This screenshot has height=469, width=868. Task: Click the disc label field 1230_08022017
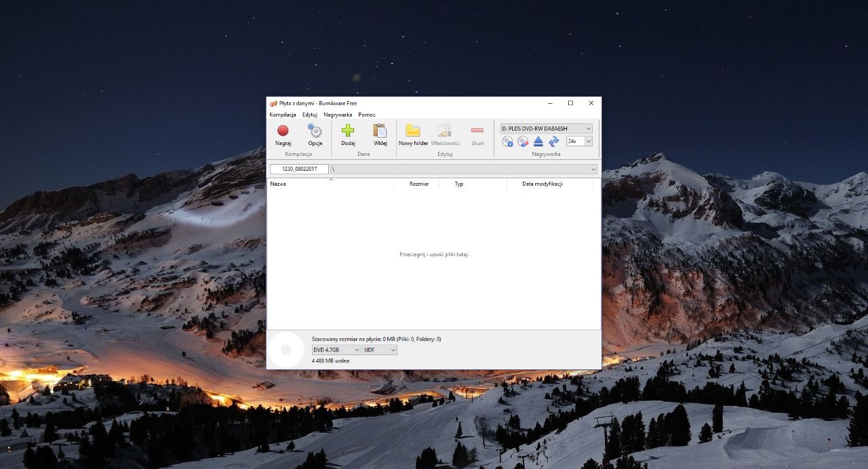(299, 169)
